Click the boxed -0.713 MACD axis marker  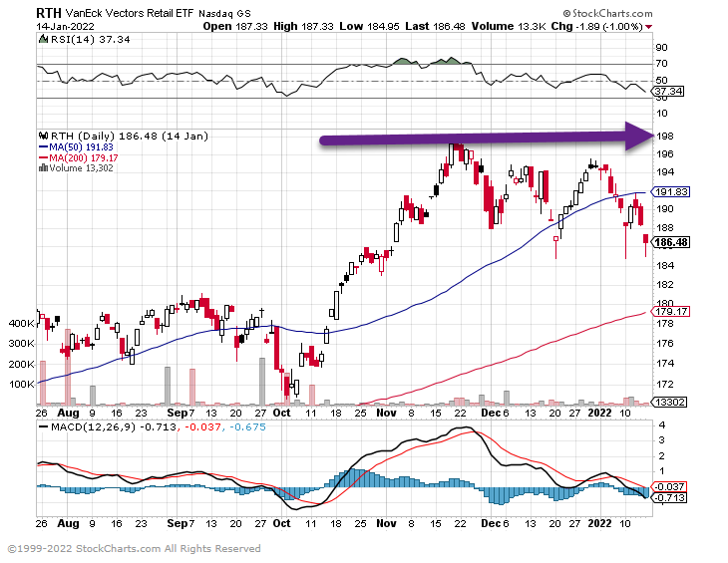669,497
